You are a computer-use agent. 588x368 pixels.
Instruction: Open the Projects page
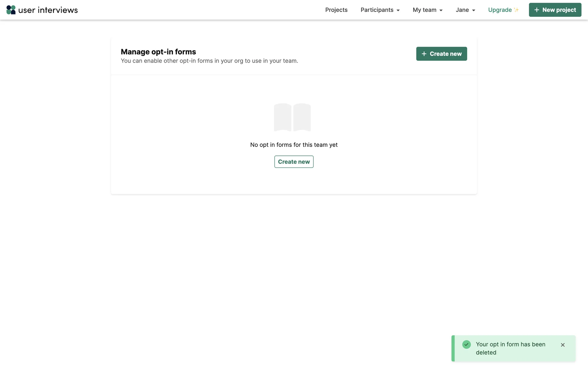coord(336,10)
